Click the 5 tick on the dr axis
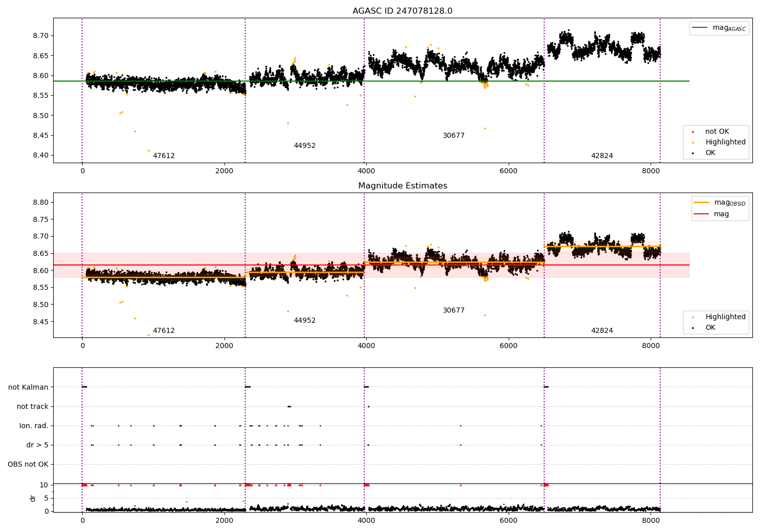 [47, 499]
